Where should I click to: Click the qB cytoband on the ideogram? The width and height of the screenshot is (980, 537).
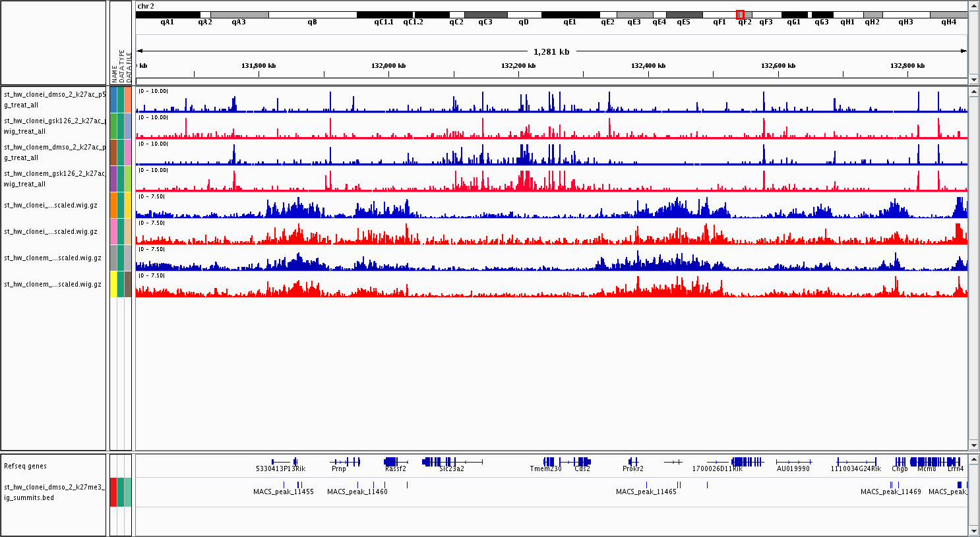coord(312,14)
